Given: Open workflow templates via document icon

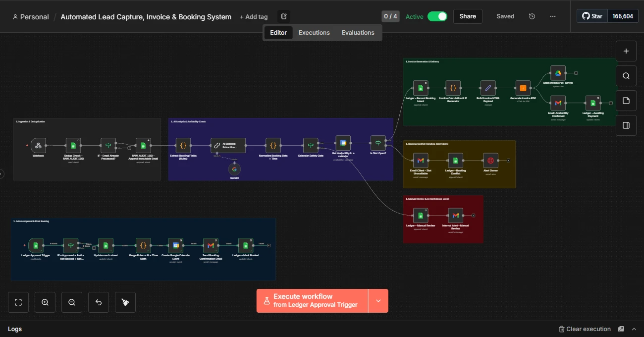Looking at the screenshot, I should click(x=626, y=100).
